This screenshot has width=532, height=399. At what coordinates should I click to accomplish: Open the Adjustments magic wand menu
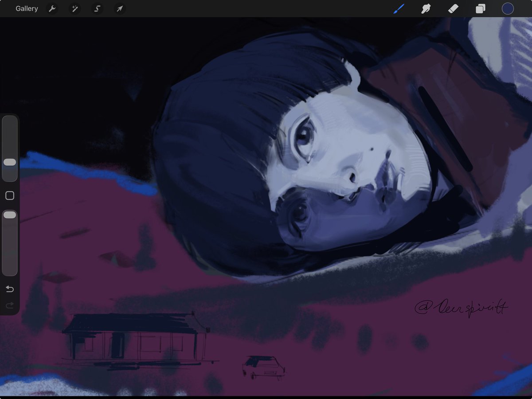[74, 9]
